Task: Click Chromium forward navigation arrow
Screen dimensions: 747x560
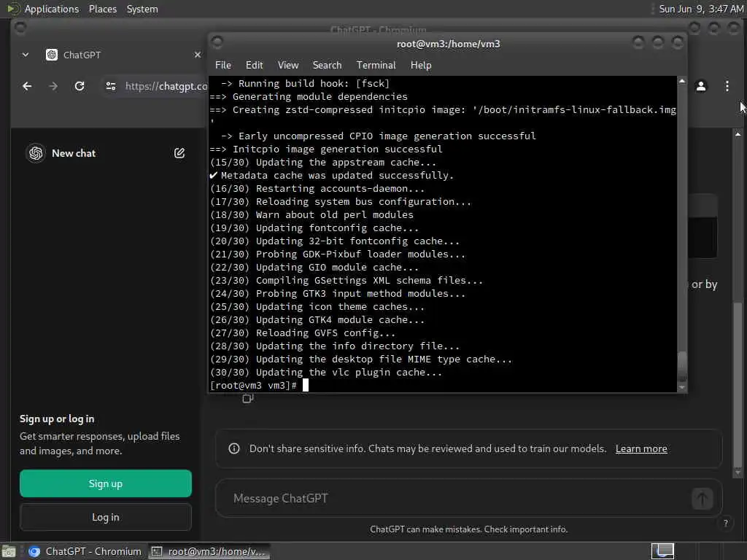Action: tap(53, 86)
